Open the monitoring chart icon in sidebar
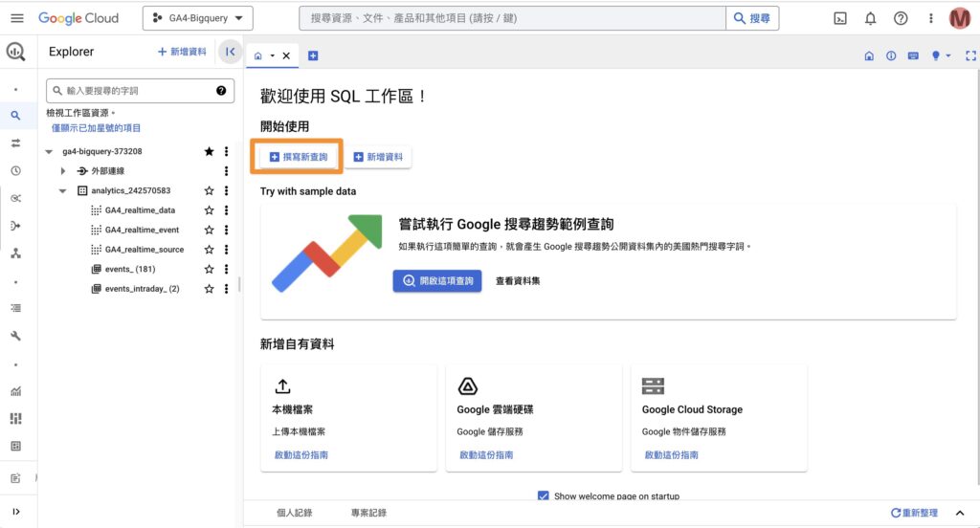 pos(15,391)
